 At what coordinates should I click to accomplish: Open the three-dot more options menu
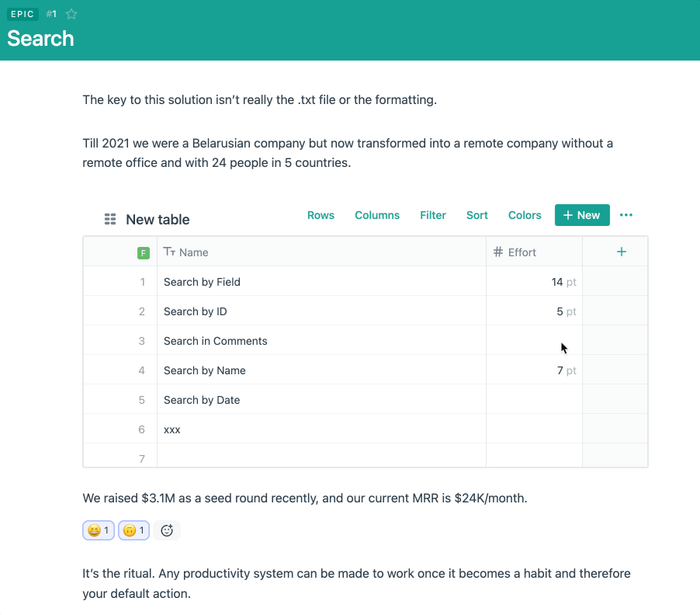[626, 215]
